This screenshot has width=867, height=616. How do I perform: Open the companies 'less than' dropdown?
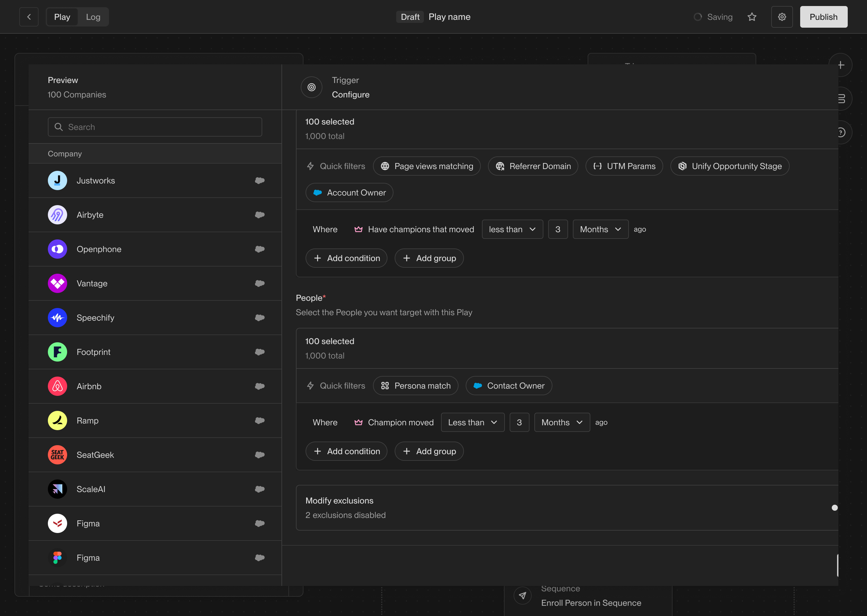point(512,229)
